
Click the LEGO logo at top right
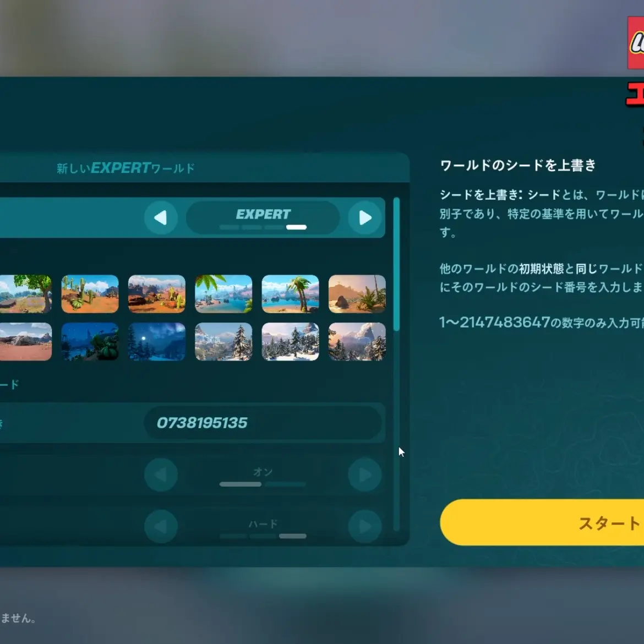coord(636,43)
